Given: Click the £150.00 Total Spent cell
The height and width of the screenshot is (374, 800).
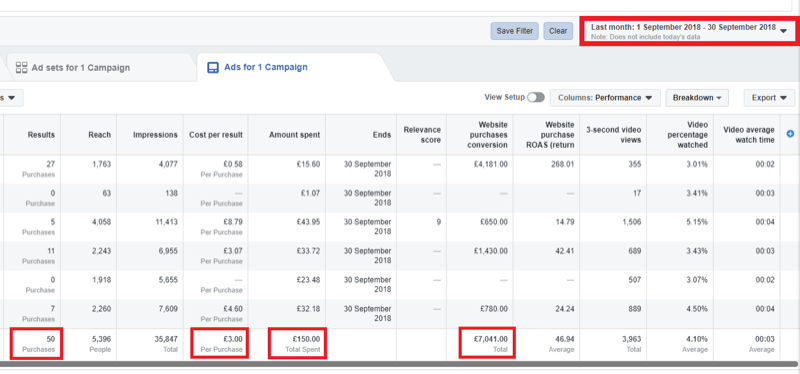Looking at the screenshot, I should 297,343.
